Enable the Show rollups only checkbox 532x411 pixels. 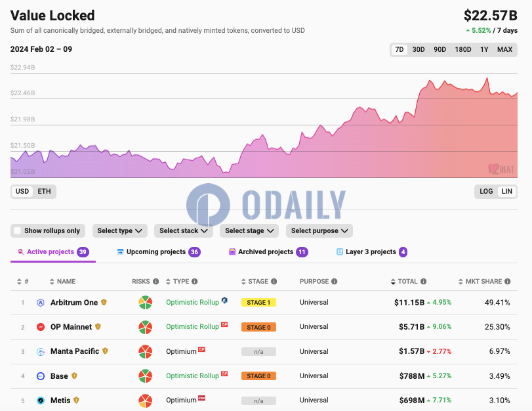tap(17, 230)
